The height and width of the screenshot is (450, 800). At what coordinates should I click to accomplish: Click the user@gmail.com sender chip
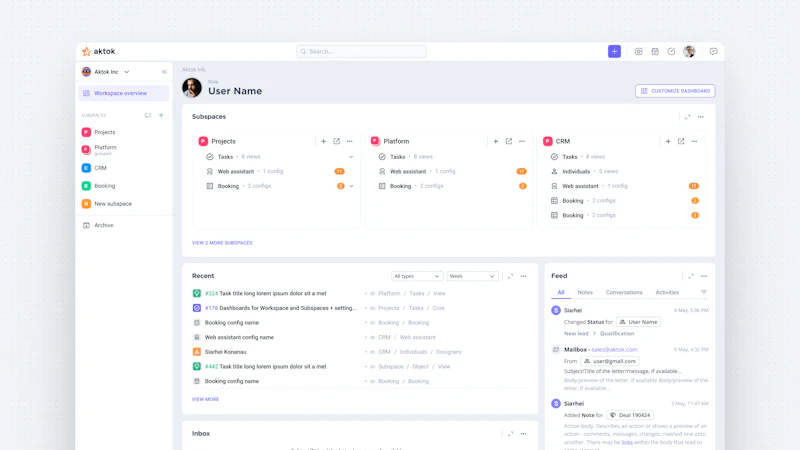(x=610, y=361)
